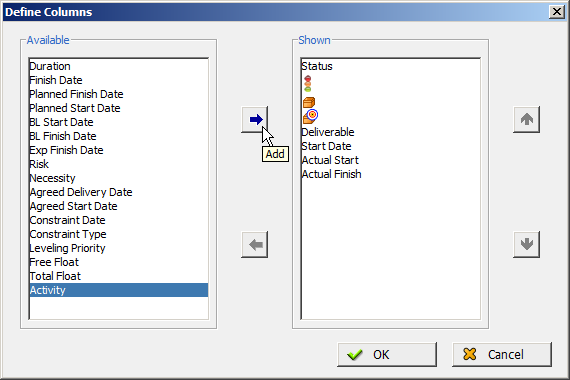This screenshot has height=380, width=570.
Task: Select the box with target icon in Shown list
Action: [x=310, y=116]
